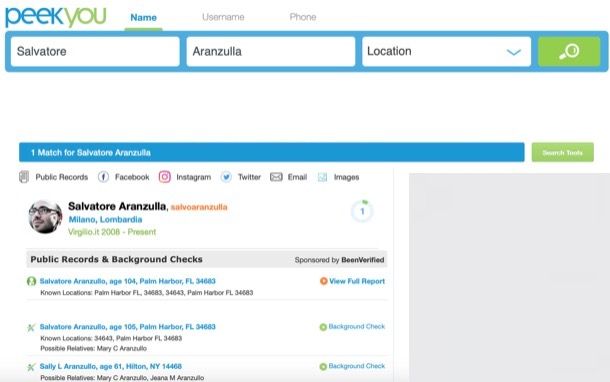Switch to the Username tab
Image resolution: width=610 pixels, height=382 pixels.
(x=223, y=17)
